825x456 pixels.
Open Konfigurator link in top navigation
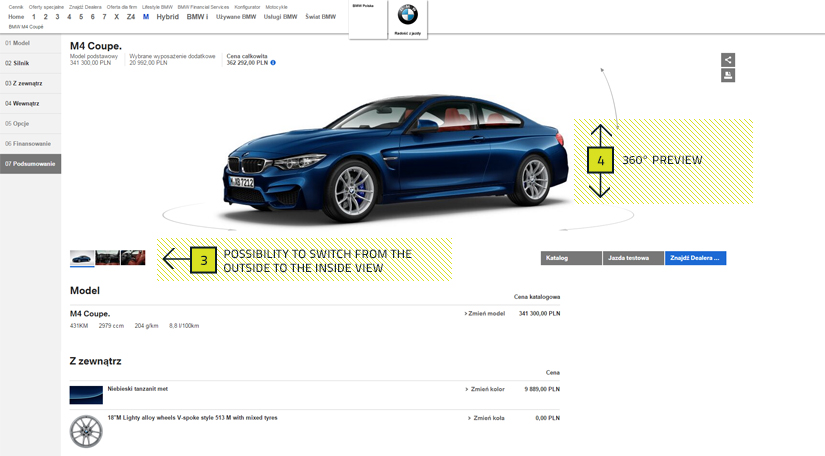pos(247,7)
